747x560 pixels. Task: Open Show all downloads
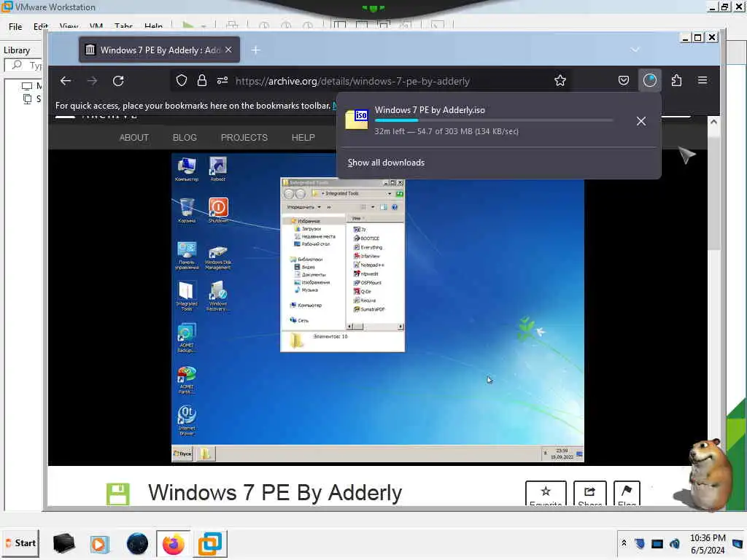(x=386, y=163)
